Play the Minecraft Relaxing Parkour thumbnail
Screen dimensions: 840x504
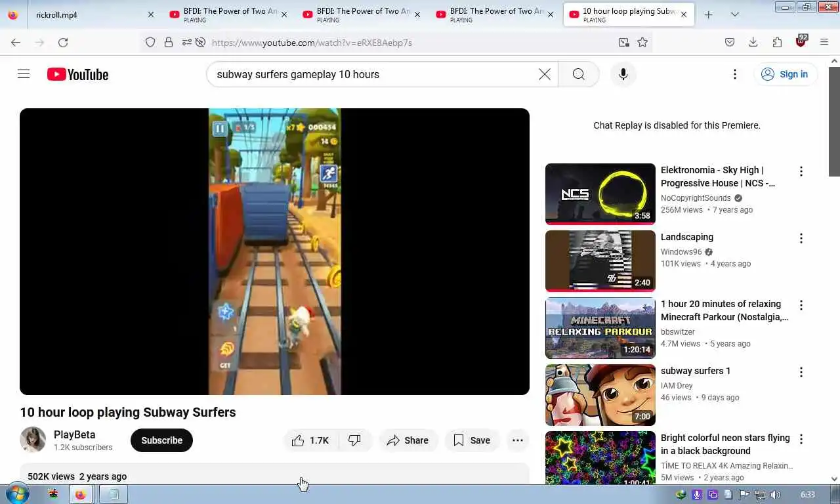600,327
